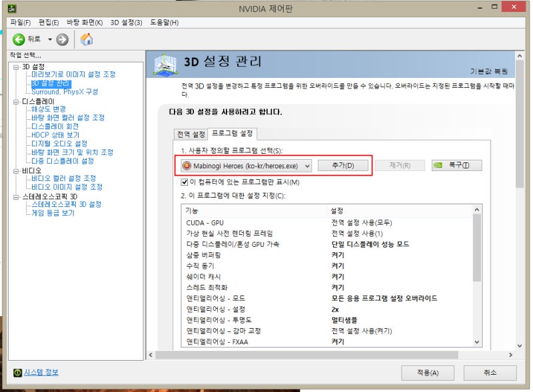Select the CUDA - GPU row

pyautogui.click(x=327, y=223)
